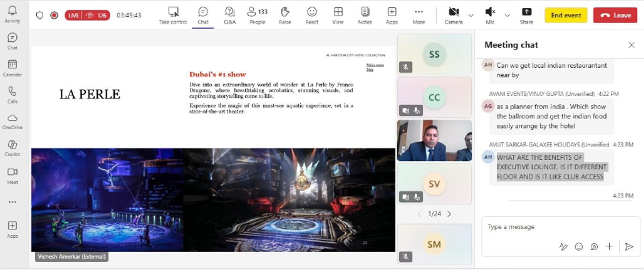The width and height of the screenshot is (644, 270).
Task: Go to next participant page
Action: pos(449,214)
